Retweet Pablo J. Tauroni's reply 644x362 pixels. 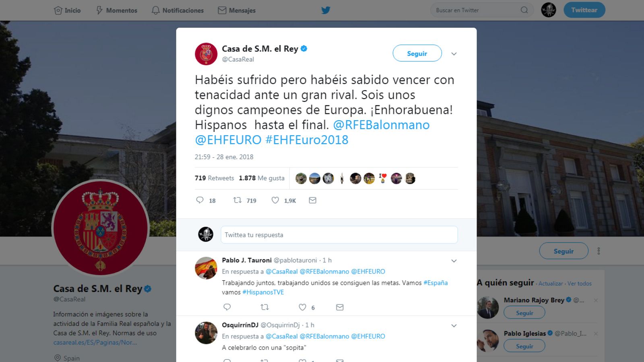pyautogui.click(x=264, y=307)
